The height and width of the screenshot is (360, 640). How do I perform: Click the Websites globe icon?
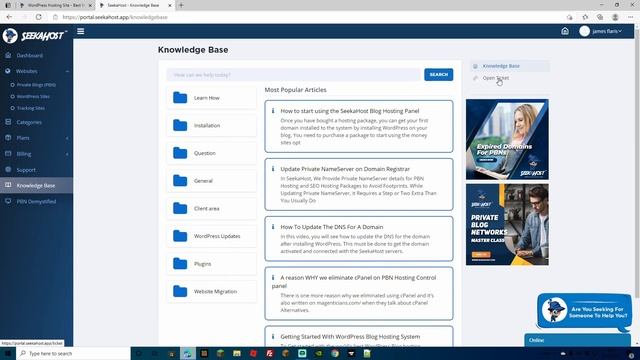[x=8, y=71]
